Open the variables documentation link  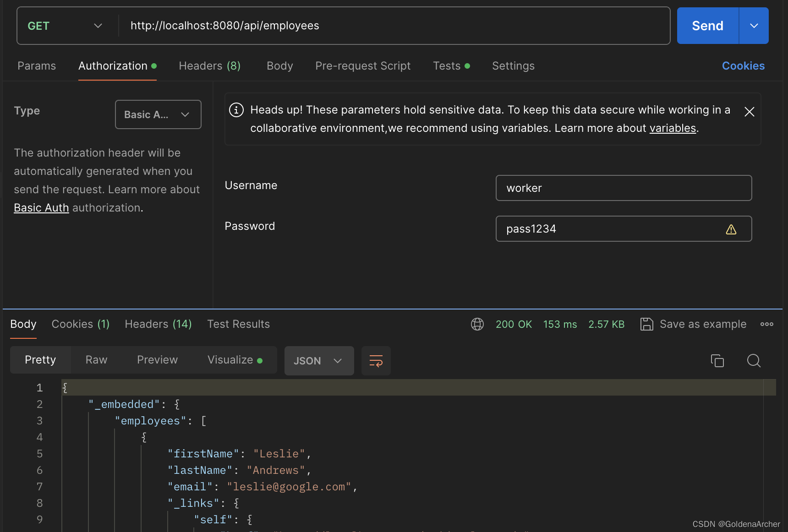673,128
